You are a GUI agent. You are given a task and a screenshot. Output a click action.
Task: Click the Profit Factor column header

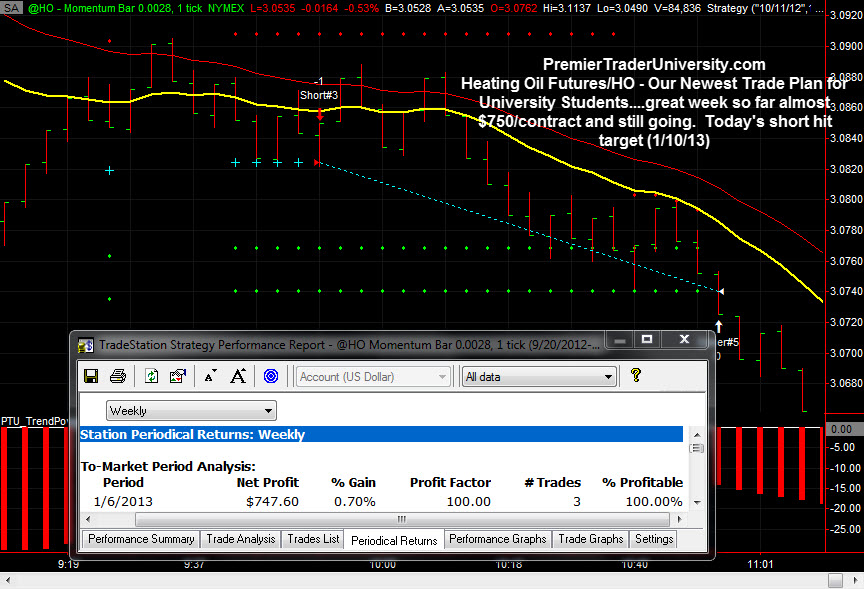450,483
